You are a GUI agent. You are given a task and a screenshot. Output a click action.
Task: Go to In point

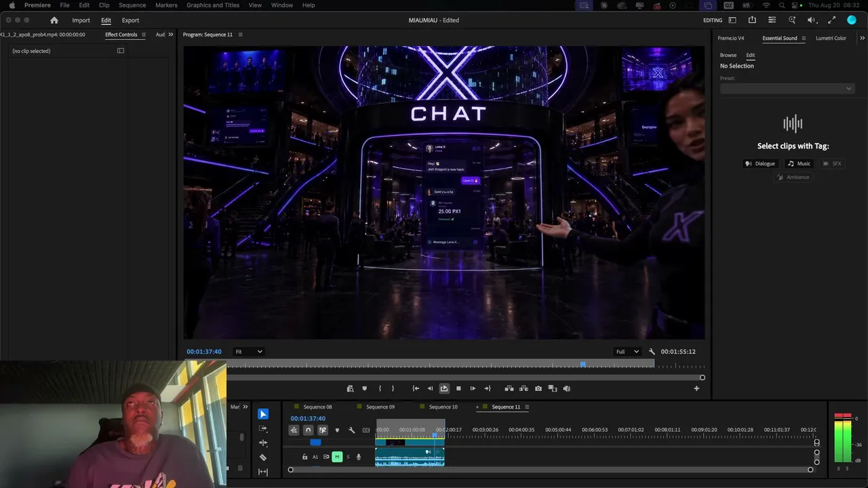[416, 388]
